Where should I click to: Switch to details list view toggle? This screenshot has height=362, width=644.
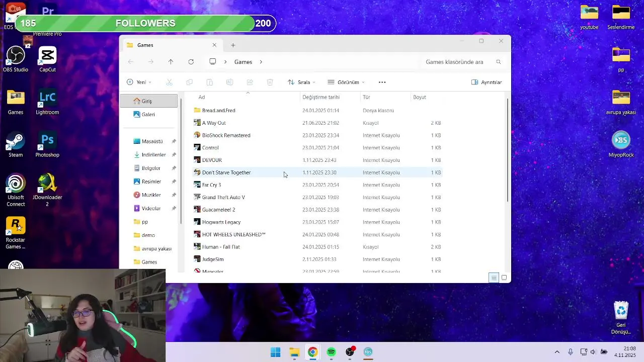tap(494, 278)
